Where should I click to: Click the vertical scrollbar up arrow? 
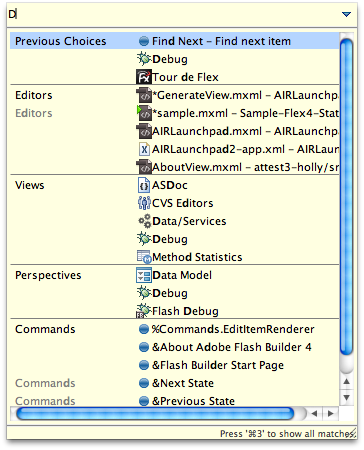[x=347, y=381]
